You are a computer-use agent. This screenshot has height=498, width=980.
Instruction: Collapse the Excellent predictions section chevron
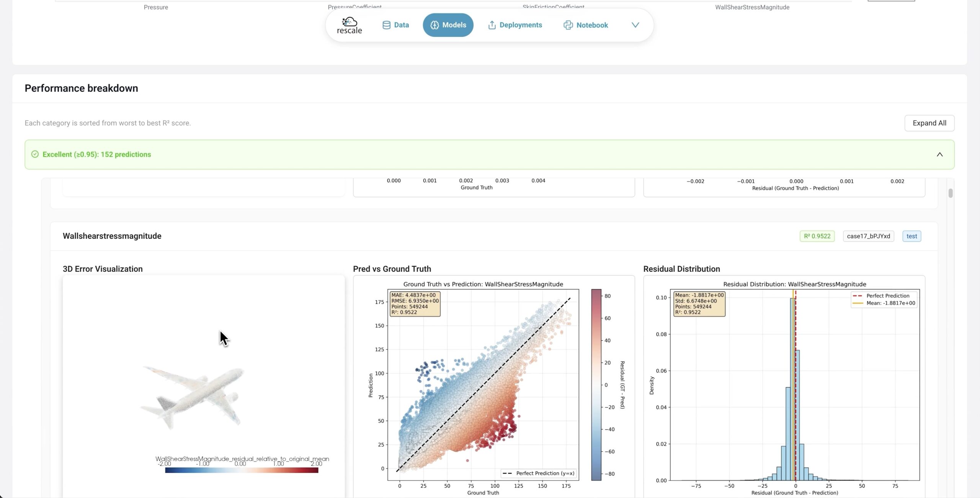(x=939, y=154)
